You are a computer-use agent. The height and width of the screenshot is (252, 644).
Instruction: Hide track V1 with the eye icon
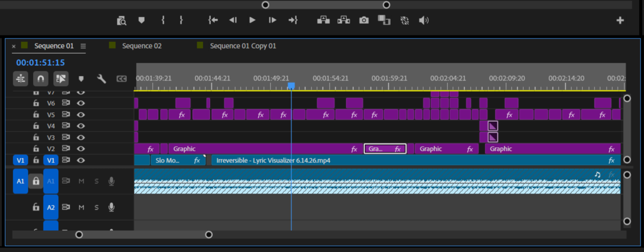(x=81, y=160)
